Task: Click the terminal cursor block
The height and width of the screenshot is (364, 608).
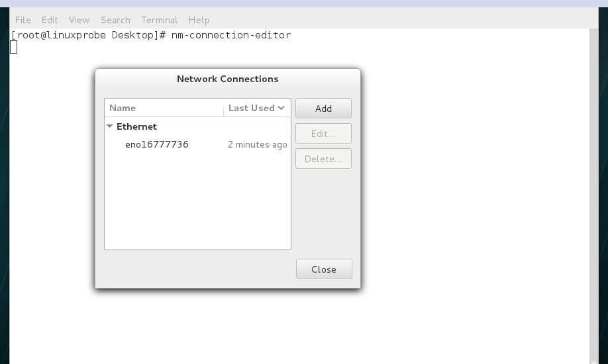Action: point(13,47)
